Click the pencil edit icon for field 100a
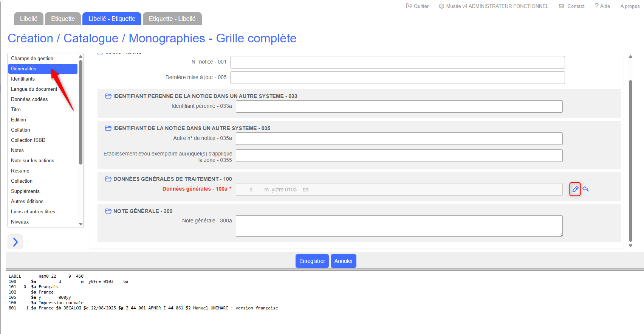The image size is (644, 334). [575, 189]
